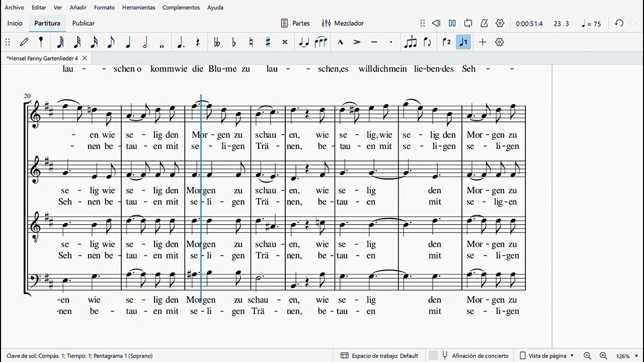Screen dimensions: 644x362
Task: Select the half note duration
Action: pos(145,42)
